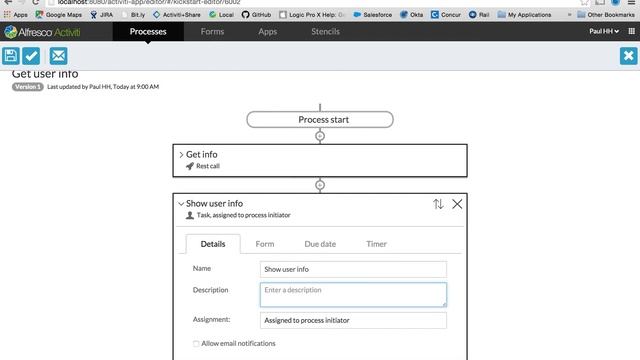Open the Activiti+Share bookmark
The image size is (640, 360).
177,15
